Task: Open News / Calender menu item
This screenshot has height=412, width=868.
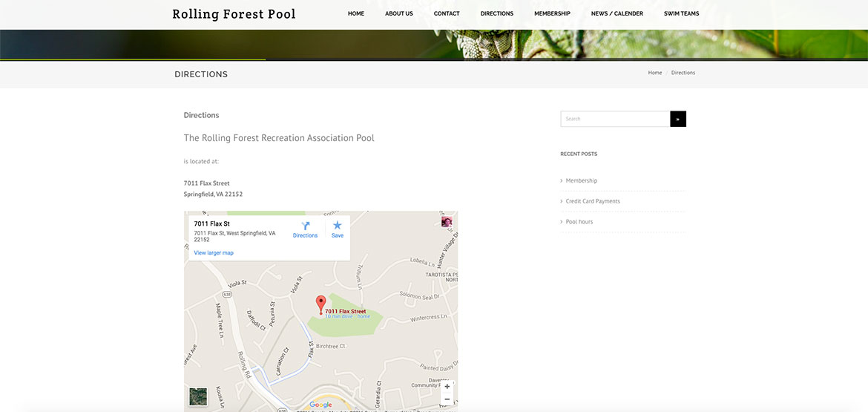Action: pos(617,14)
